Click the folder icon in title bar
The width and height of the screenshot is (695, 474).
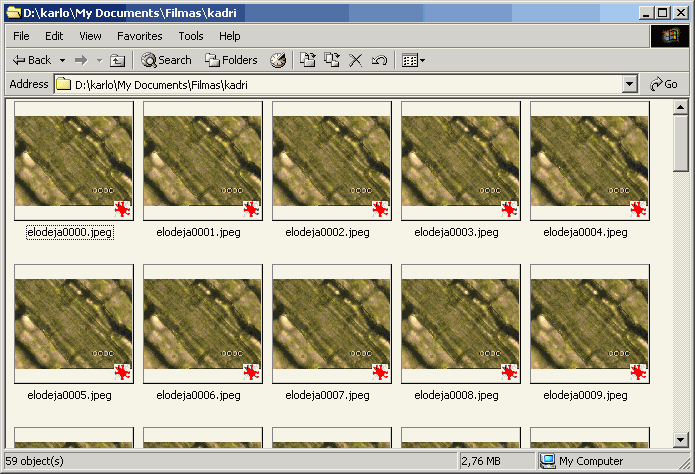point(14,13)
